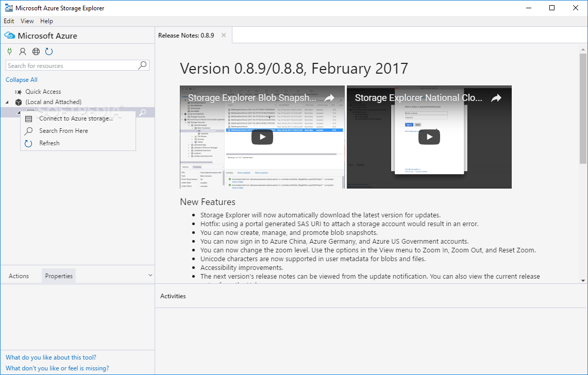Click the Quick Access star icon
Image resolution: width=588 pixels, height=375 pixels.
[19, 92]
